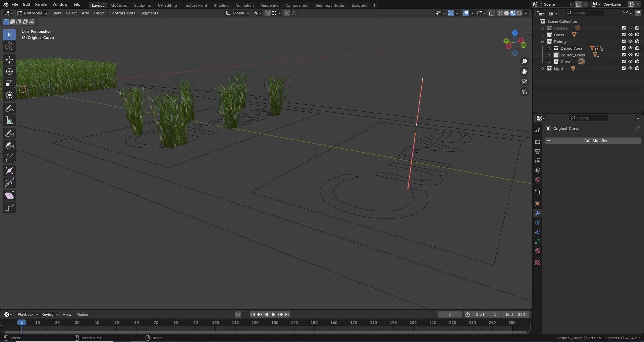Open the Render properties tab
The height and width of the screenshot is (342, 644).
[537, 142]
